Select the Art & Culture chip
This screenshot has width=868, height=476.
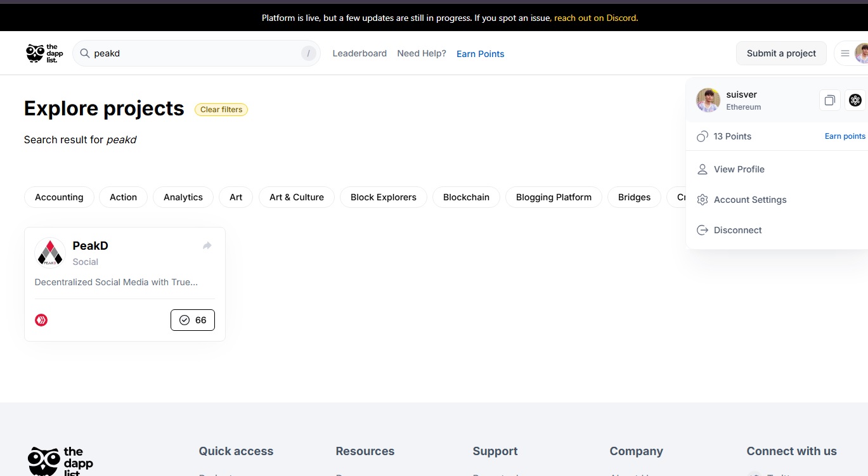point(297,197)
